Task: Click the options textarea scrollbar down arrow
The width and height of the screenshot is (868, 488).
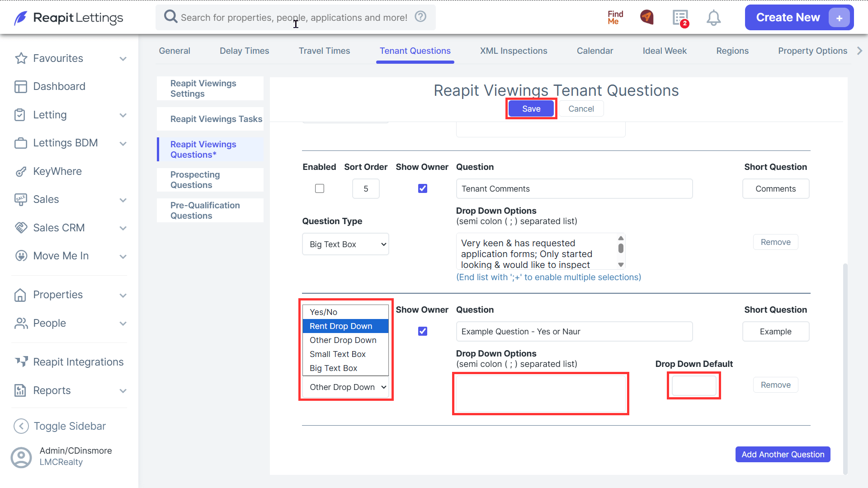Action: click(621, 265)
